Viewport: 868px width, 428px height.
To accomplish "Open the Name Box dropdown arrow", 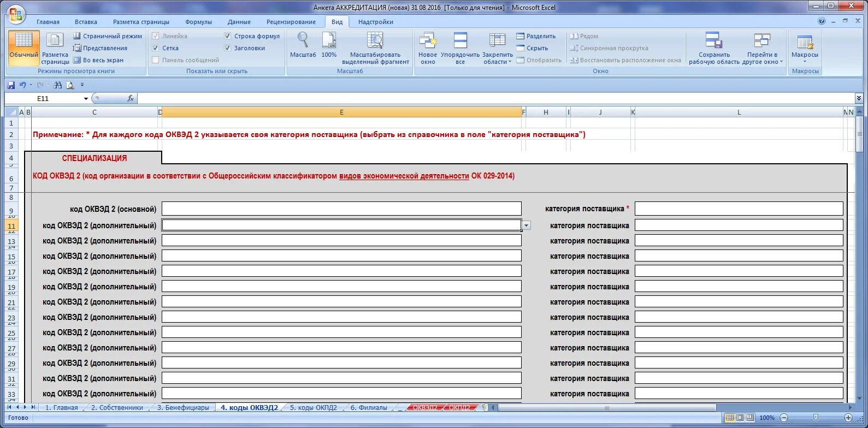I will point(86,99).
